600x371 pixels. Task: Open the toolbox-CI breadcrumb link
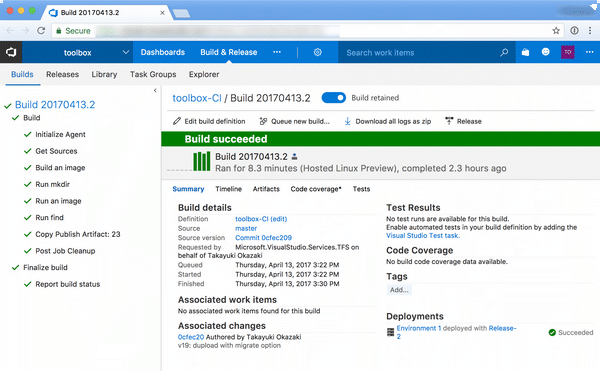tap(197, 98)
